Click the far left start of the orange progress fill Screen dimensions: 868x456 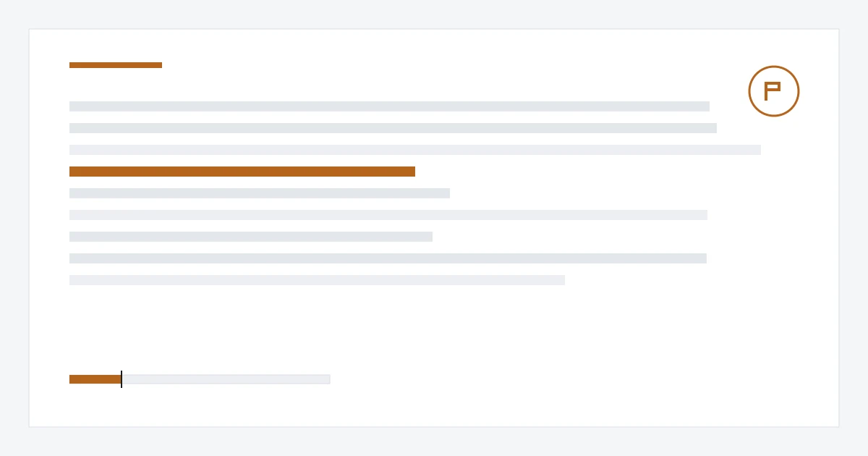pyautogui.click(x=71, y=379)
